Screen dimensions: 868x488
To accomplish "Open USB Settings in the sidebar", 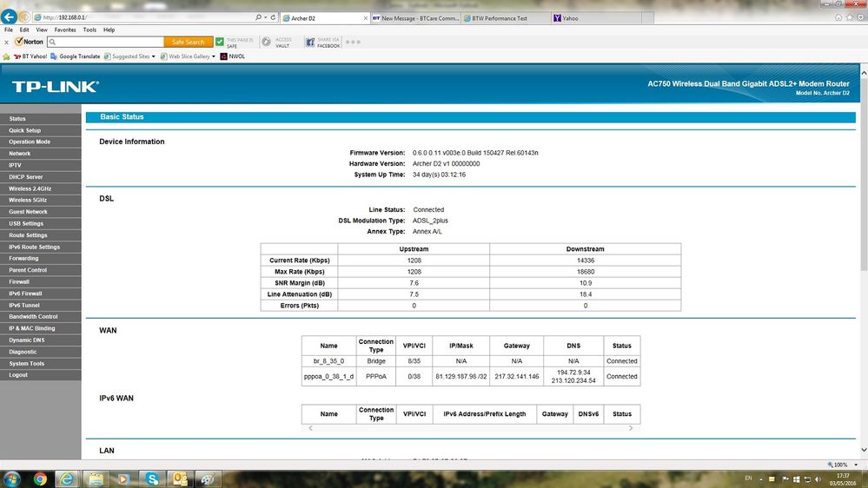I will [x=41, y=223].
